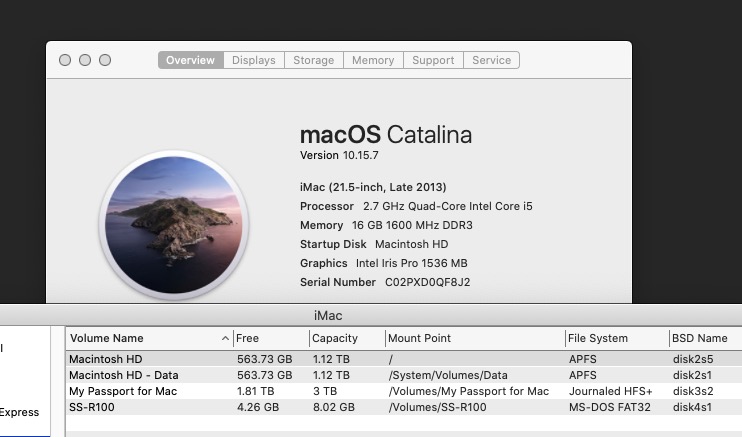
Task: Click the 2.7 GHz Quad-Core processor text
Action: [x=448, y=206]
